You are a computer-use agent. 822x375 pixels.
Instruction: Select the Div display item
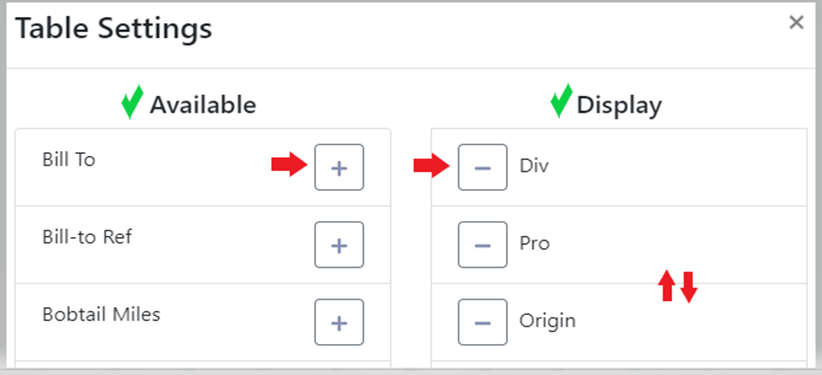pos(534,166)
